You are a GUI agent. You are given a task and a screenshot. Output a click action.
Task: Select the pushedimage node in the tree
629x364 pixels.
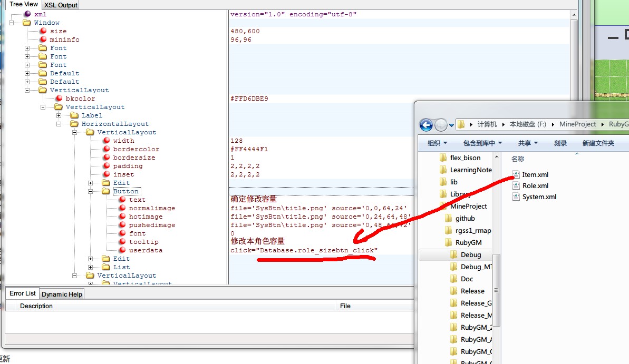coord(152,225)
